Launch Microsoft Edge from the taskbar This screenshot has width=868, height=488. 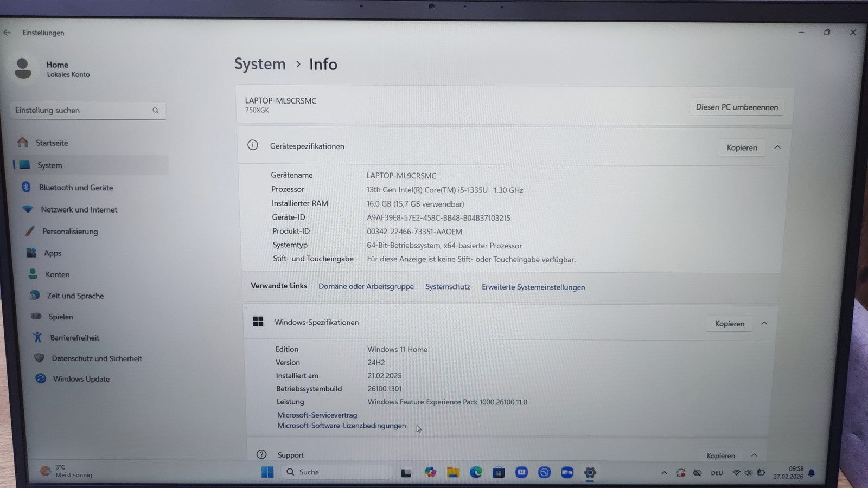click(476, 472)
